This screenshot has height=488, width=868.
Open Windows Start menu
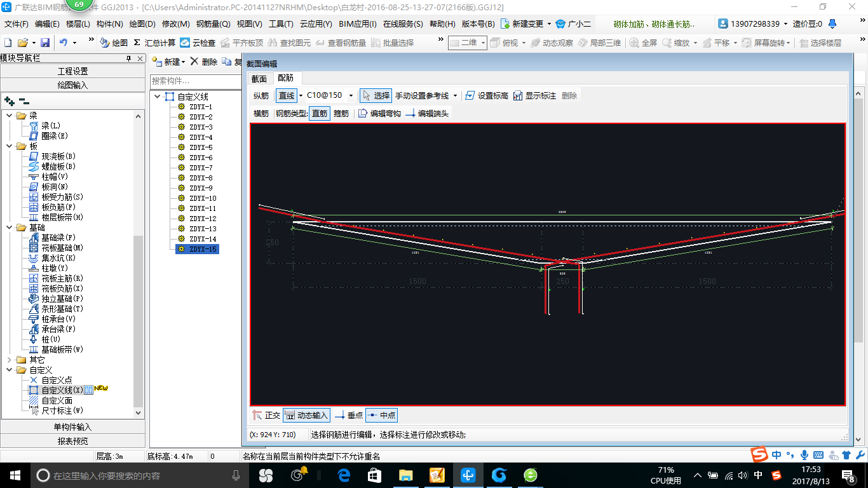click(x=15, y=475)
